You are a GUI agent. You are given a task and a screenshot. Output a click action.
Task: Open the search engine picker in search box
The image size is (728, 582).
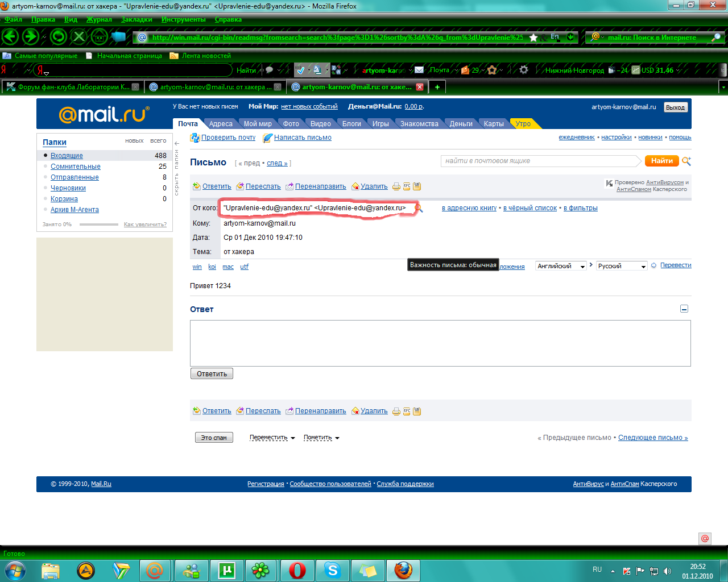pyautogui.click(x=596, y=38)
